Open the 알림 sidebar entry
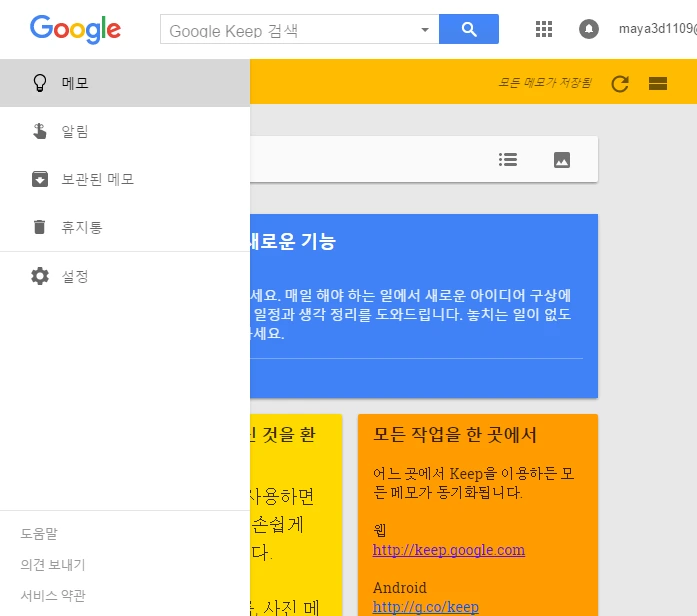697x616 pixels. click(125, 131)
